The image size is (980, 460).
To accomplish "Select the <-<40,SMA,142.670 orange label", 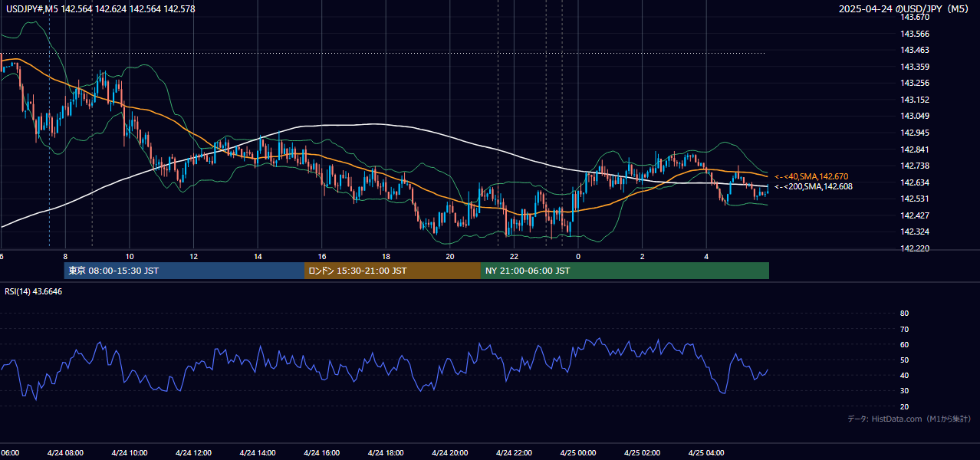I will [811, 176].
